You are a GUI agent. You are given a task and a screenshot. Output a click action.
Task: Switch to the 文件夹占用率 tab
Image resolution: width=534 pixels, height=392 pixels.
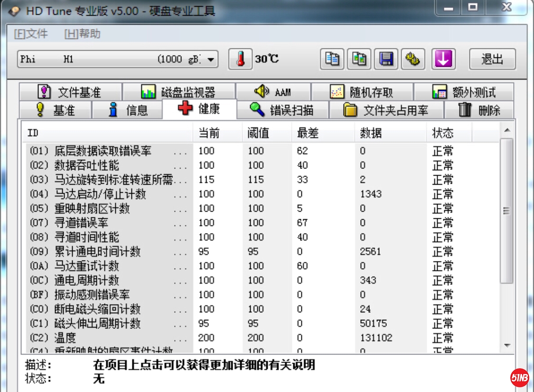386,110
